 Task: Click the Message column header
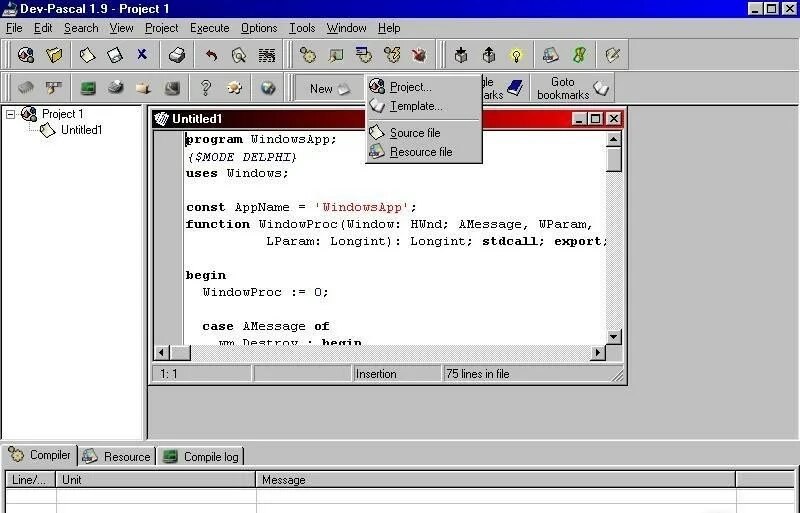point(495,480)
